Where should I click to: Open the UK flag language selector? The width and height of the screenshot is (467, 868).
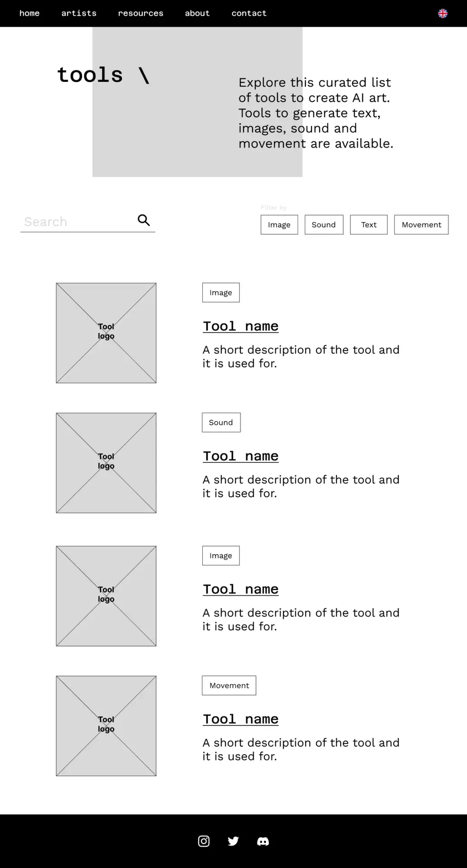443,14
